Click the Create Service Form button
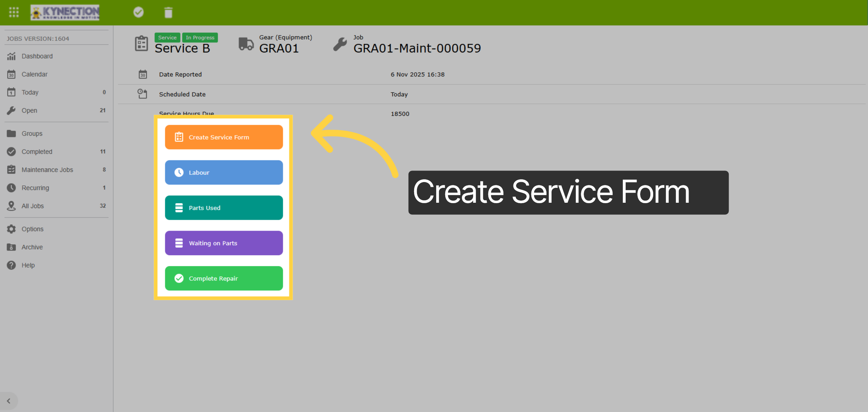 [224, 137]
